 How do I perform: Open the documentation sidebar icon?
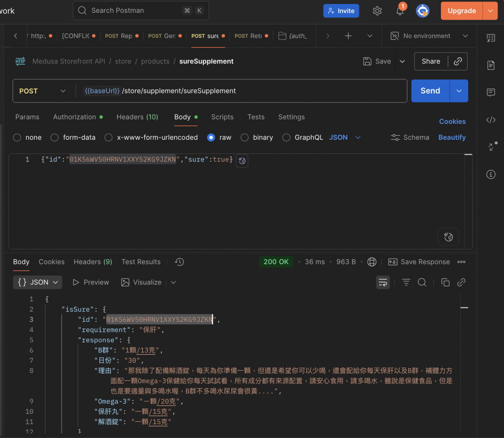click(x=491, y=65)
